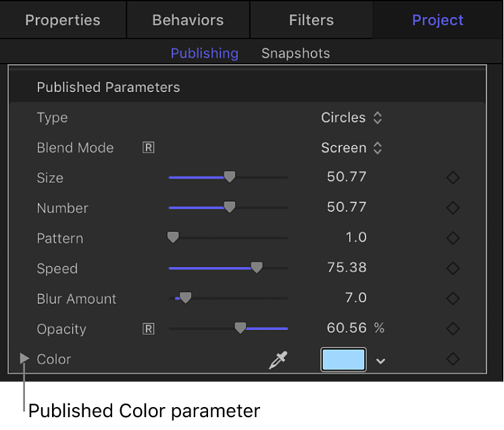Viewport: 504px width, 430px height.
Task: Switch to the Filters tab
Action: pyautogui.click(x=311, y=20)
